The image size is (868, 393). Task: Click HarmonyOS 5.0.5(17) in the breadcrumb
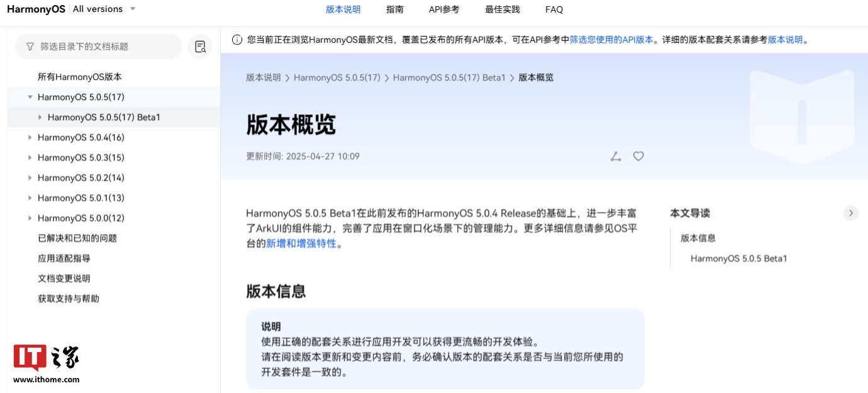click(x=337, y=77)
